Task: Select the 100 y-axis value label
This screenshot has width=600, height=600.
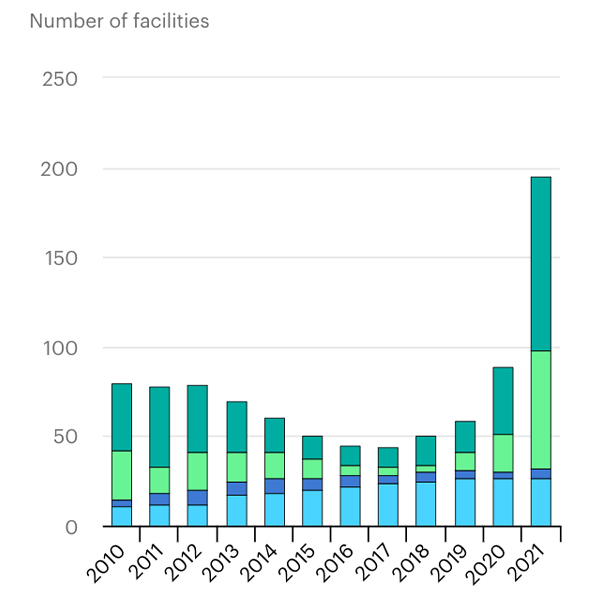Action: pyautogui.click(x=60, y=348)
